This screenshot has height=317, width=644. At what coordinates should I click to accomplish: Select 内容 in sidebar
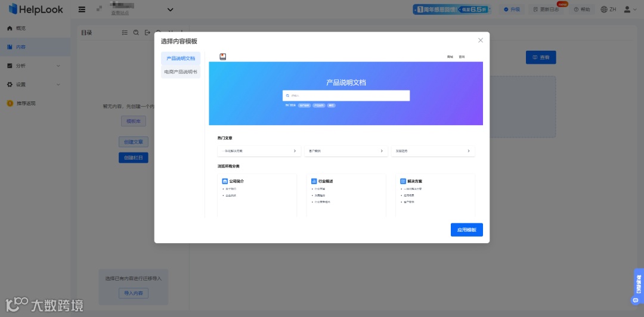tap(35, 47)
